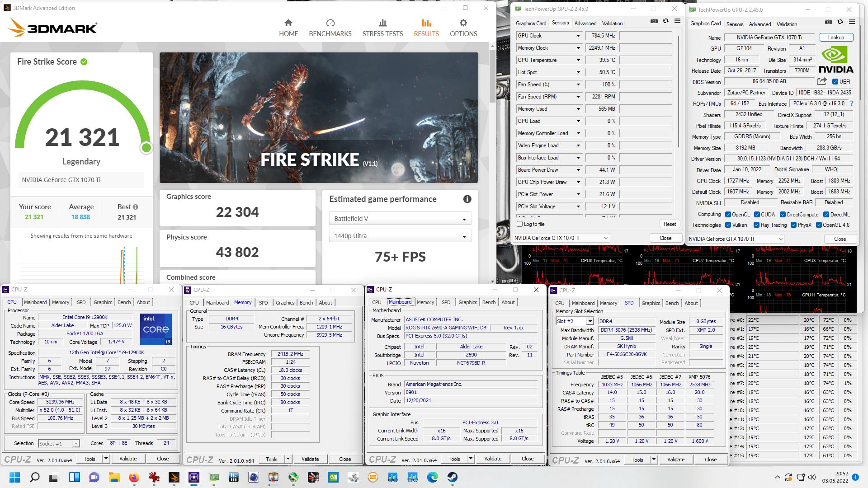The image size is (868, 488).
Task: Open the SPD tab in the CPU-Z Memory window
Action: coord(263,303)
